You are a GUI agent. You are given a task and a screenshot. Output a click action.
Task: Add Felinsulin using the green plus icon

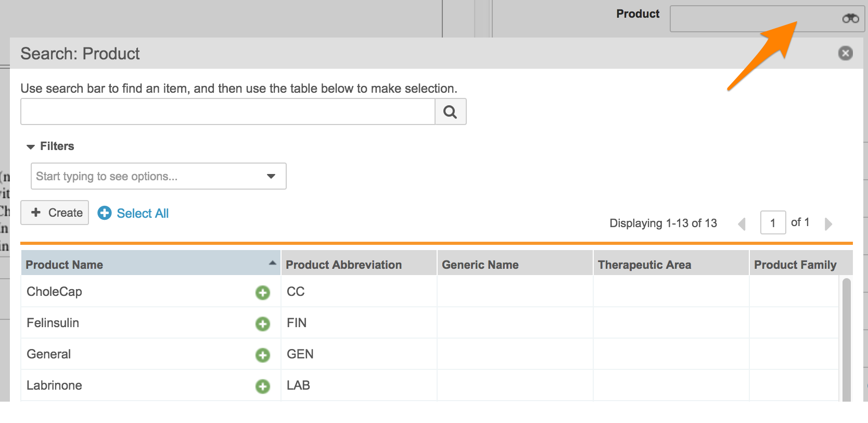point(263,324)
